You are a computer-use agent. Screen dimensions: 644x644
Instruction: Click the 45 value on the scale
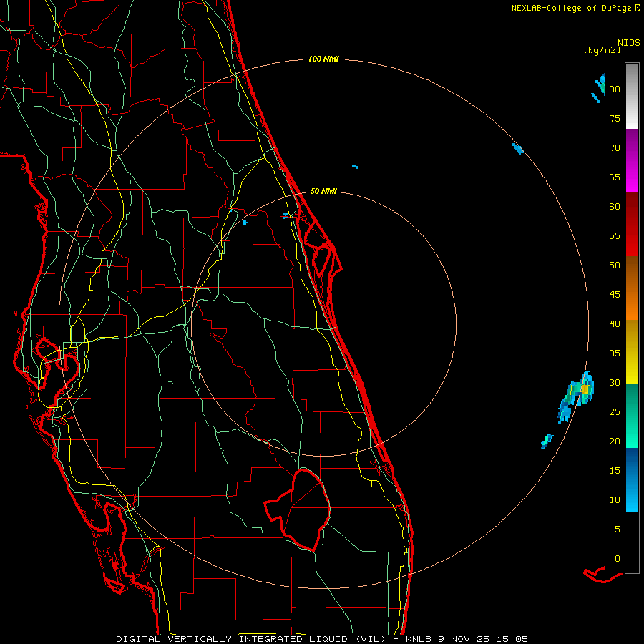click(615, 295)
